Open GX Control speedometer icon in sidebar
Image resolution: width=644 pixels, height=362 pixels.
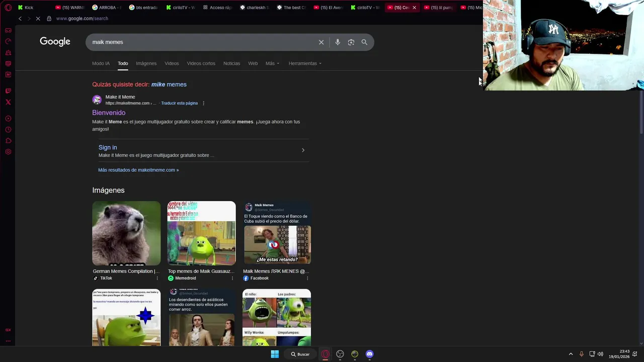tap(8, 41)
